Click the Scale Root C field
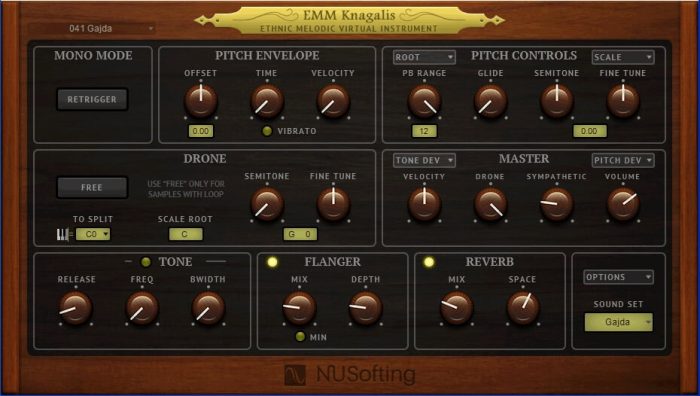The image size is (700, 396). (x=185, y=234)
